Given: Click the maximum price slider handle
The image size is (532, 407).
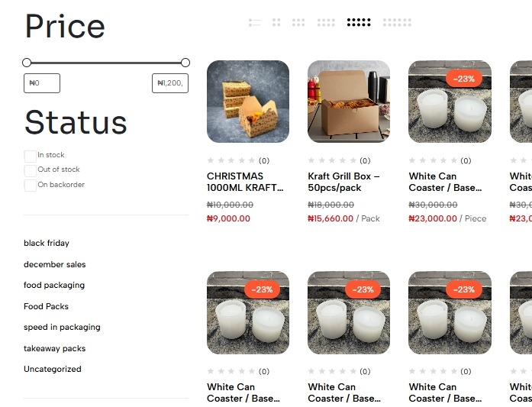Looking at the screenshot, I should 185,63.
